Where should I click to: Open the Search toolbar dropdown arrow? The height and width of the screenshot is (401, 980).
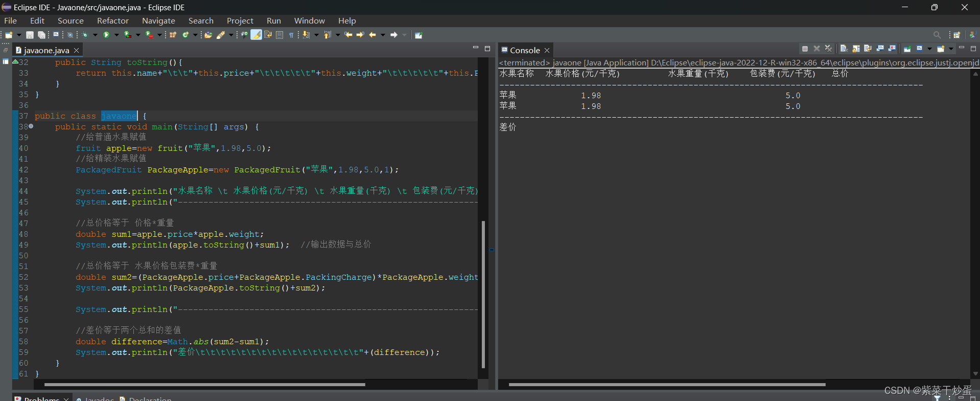[231, 35]
